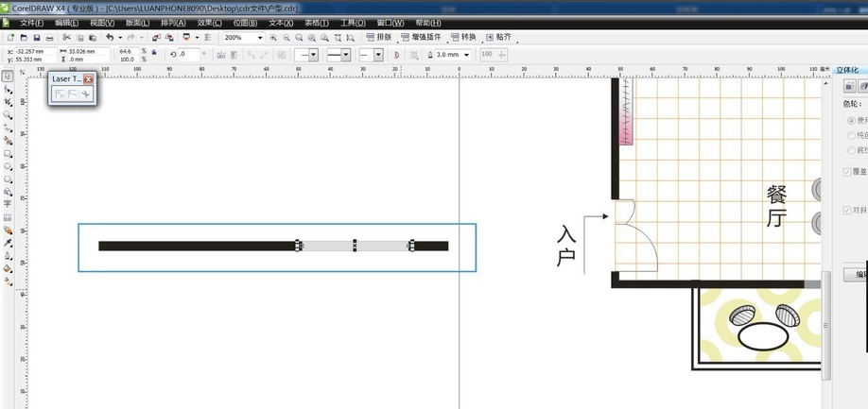The image size is (868, 409).
Task: Click the Undo arrow icon
Action: (110, 38)
